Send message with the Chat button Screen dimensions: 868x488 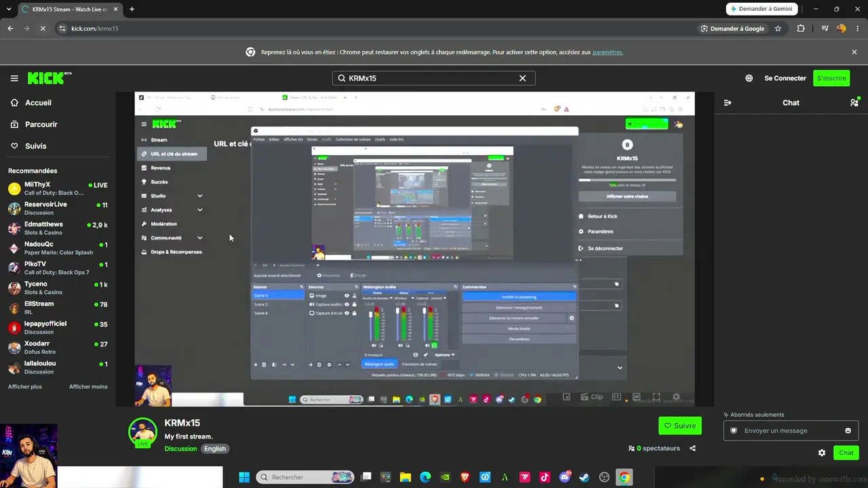pos(846,453)
